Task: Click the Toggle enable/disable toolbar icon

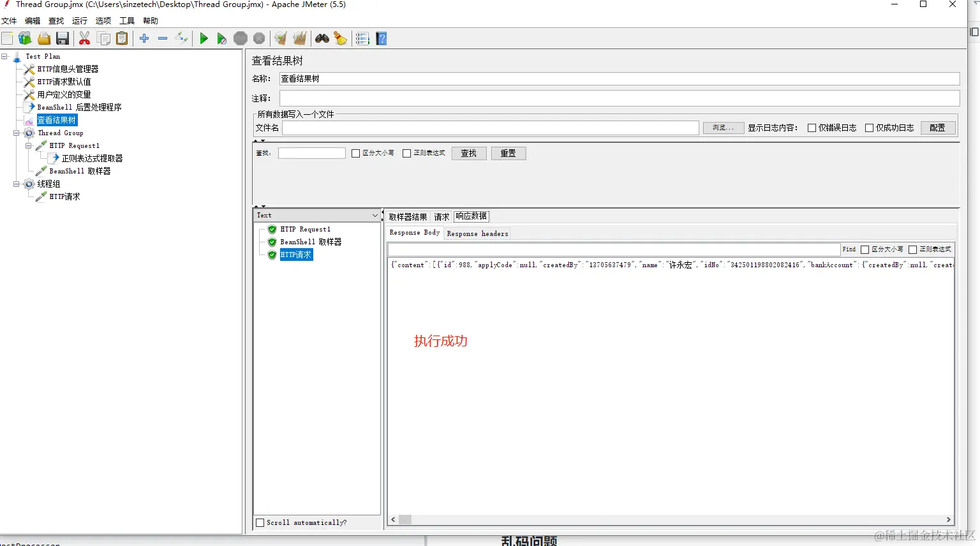Action: [x=182, y=38]
